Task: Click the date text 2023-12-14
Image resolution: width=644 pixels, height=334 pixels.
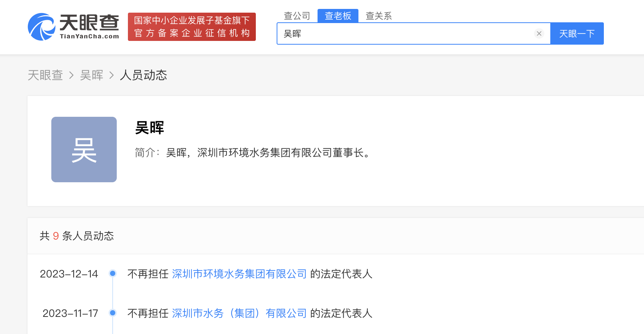Action: pyautogui.click(x=69, y=274)
